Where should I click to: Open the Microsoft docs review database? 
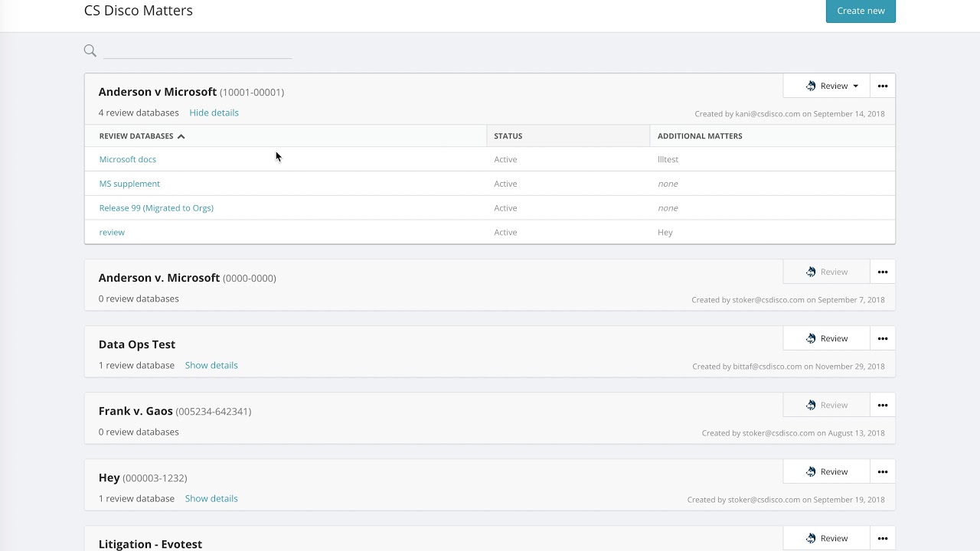pos(128,159)
